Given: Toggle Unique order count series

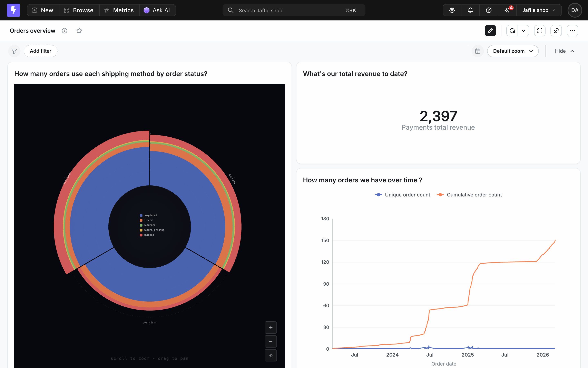Looking at the screenshot, I should tap(403, 195).
